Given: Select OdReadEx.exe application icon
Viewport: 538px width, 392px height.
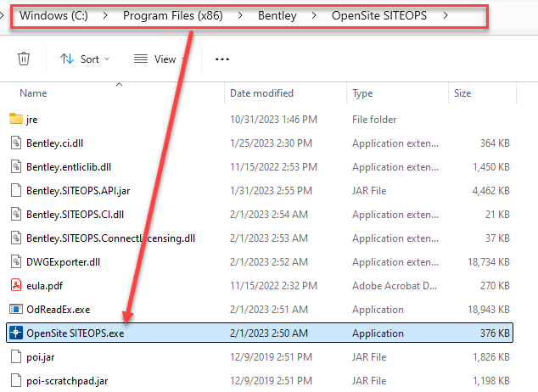Looking at the screenshot, I should pyautogui.click(x=16, y=310).
